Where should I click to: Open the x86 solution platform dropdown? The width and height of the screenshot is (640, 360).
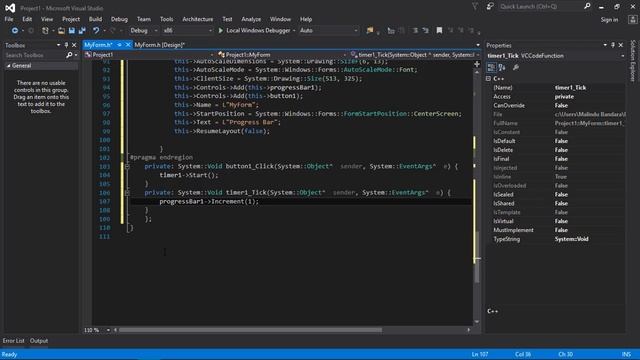(x=187, y=31)
